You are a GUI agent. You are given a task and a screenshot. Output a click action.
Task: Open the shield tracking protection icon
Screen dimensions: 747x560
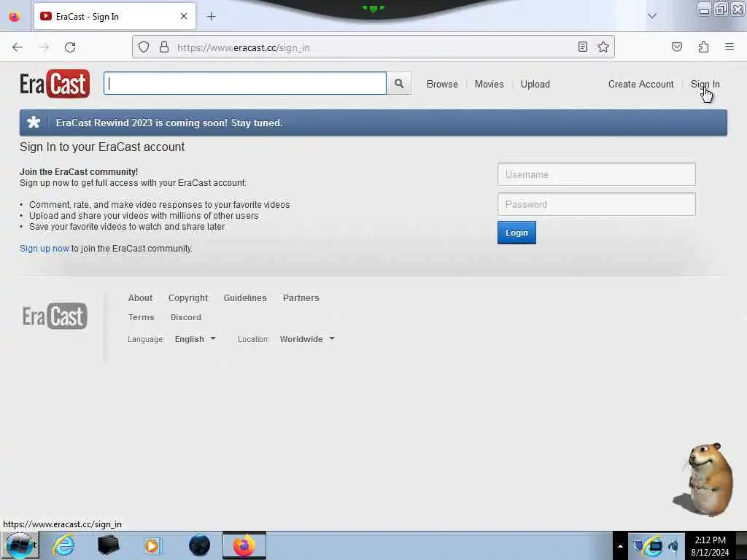[144, 47]
